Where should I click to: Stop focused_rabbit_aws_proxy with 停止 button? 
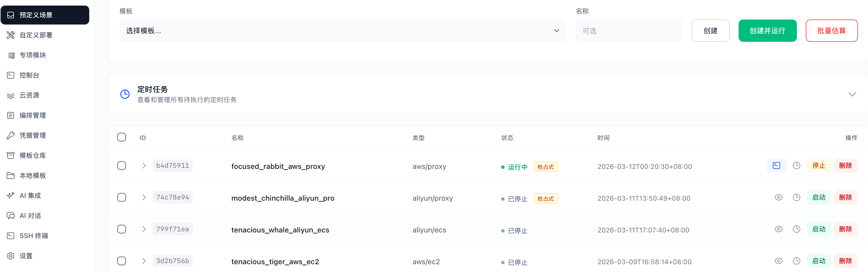click(818, 166)
